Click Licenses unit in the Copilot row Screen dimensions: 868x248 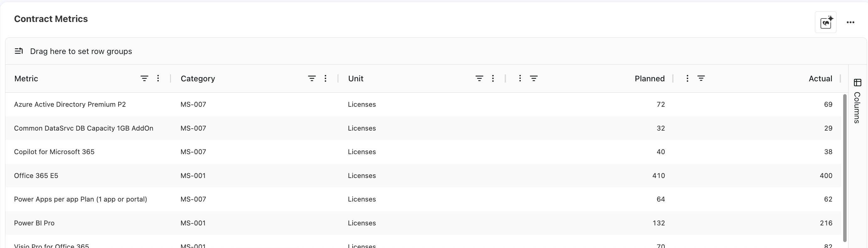[362, 152]
